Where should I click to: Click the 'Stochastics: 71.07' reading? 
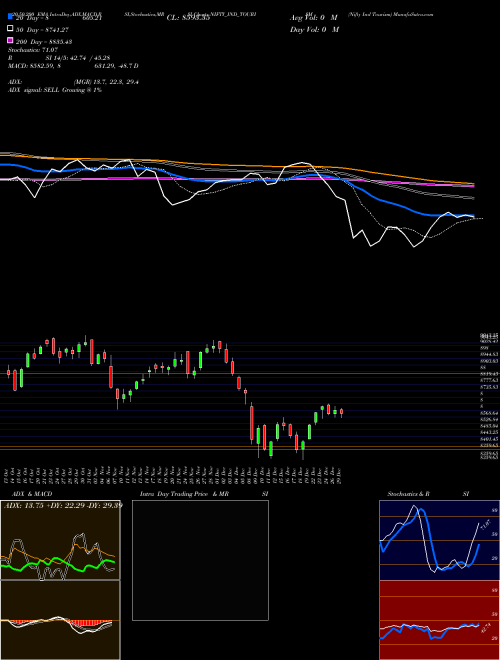click(32, 50)
